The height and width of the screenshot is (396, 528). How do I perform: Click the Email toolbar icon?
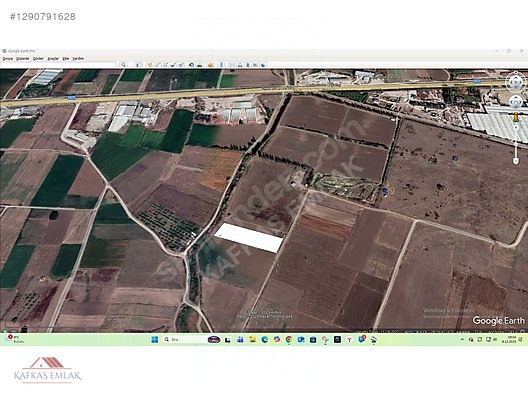click(x=232, y=65)
